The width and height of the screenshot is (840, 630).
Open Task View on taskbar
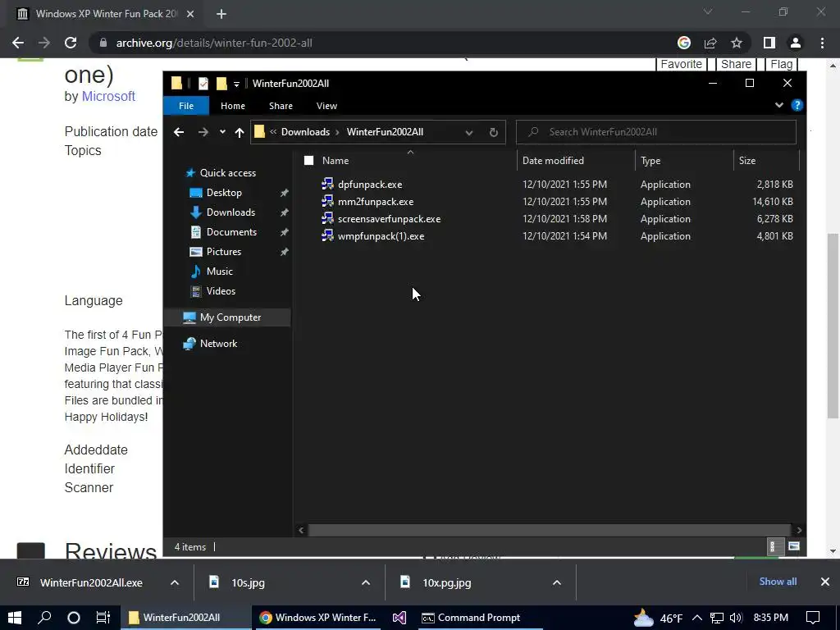[103, 618]
